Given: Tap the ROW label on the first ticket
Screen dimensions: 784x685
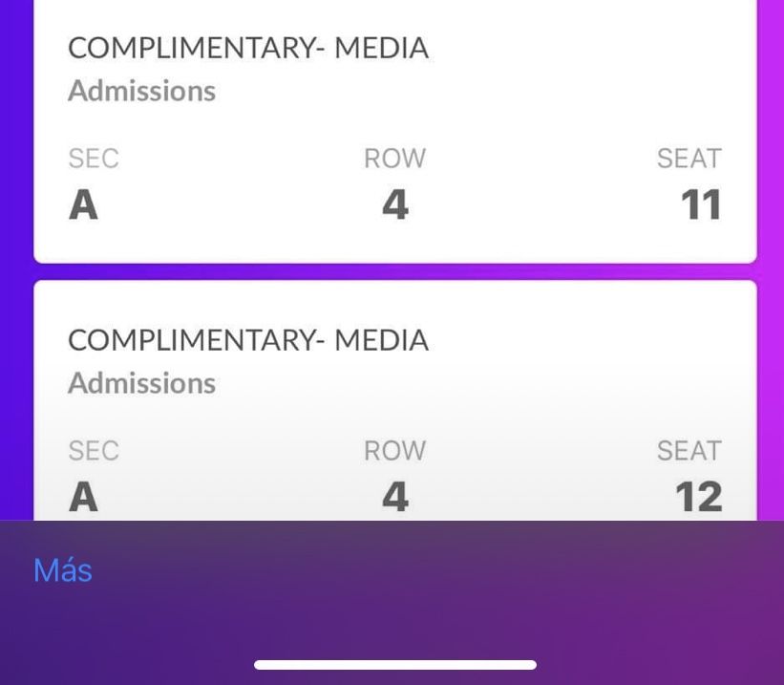Looking at the screenshot, I should click(x=394, y=159).
